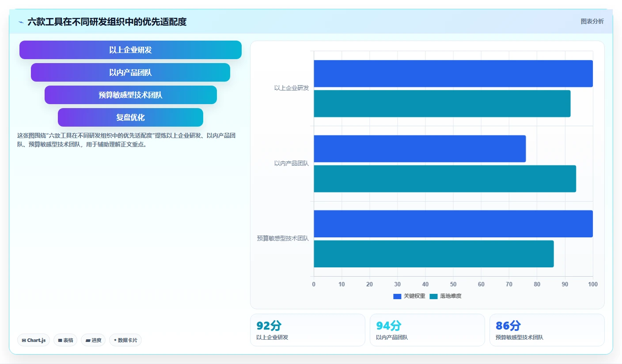
Task: Click the blue bar for 预算敏感型技术团队
Action: tap(453, 224)
